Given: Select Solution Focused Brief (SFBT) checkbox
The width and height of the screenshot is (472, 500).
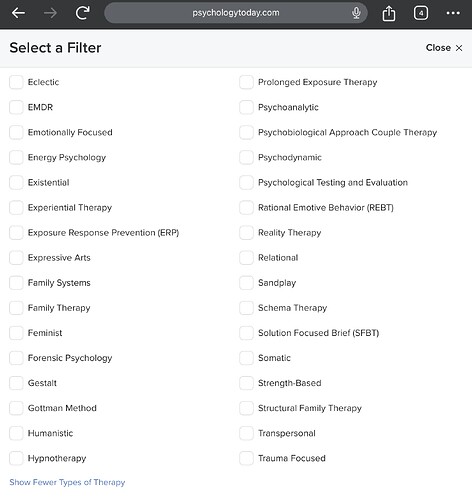Looking at the screenshot, I should 246,333.
